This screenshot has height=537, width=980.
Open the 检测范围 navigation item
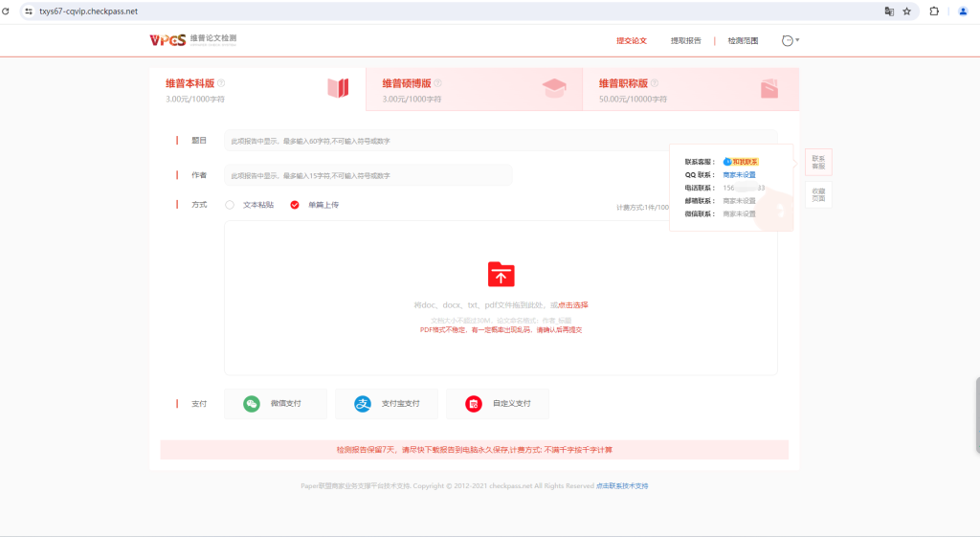coord(743,41)
